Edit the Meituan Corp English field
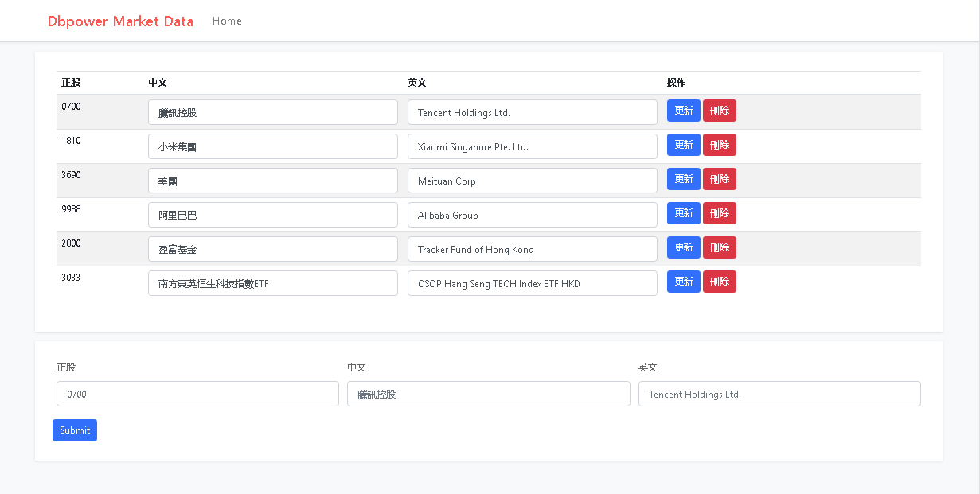The height and width of the screenshot is (494, 980). [x=533, y=181]
